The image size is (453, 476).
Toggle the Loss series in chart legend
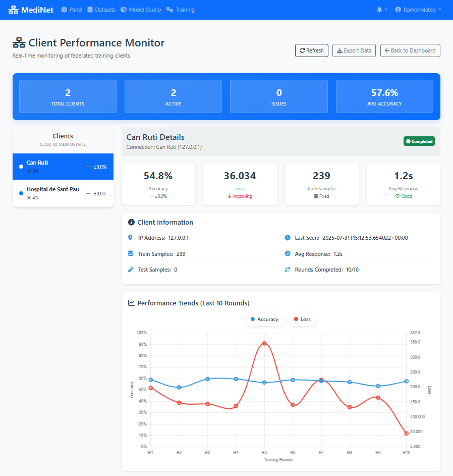pos(302,319)
